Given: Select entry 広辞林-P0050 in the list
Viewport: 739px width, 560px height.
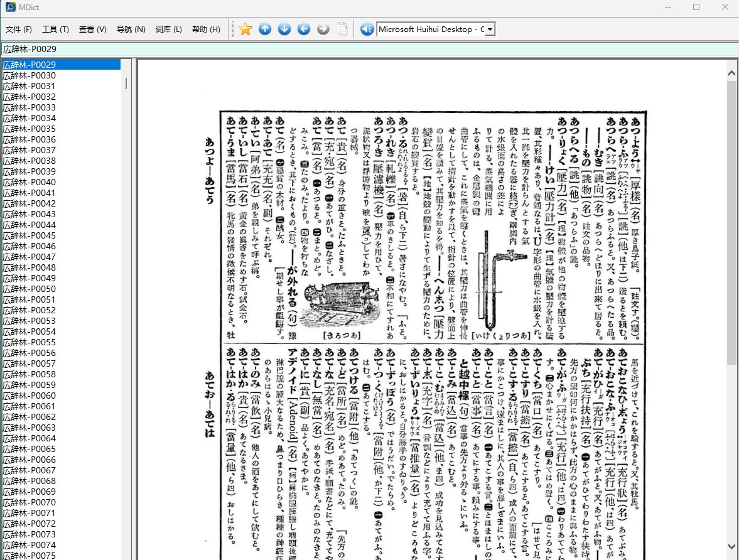Looking at the screenshot, I should [62, 289].
